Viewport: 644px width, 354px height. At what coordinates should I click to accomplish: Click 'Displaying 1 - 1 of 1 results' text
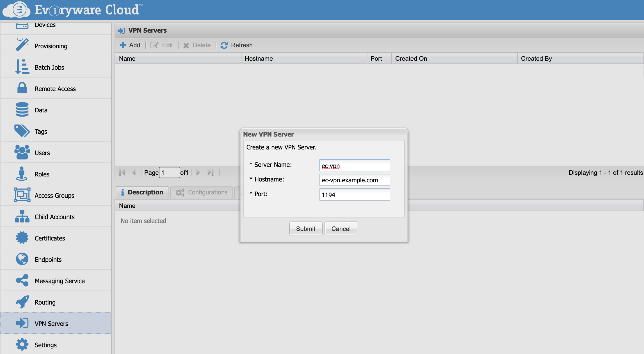(x=606, y=173)
